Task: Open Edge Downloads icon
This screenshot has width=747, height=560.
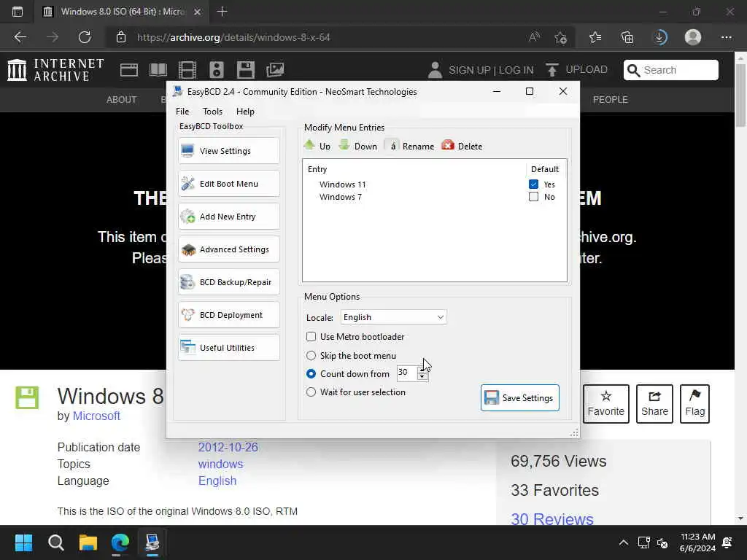Action: click(659, 37)
